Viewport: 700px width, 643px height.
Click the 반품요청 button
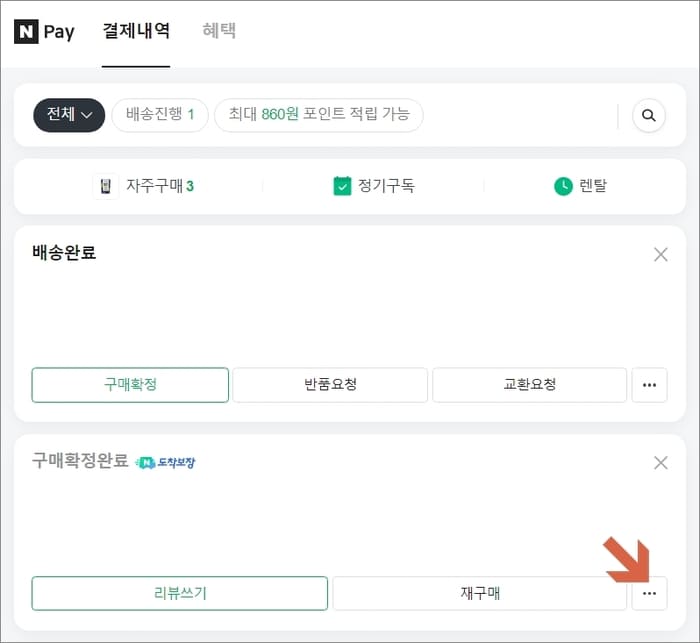click(330, 385)
